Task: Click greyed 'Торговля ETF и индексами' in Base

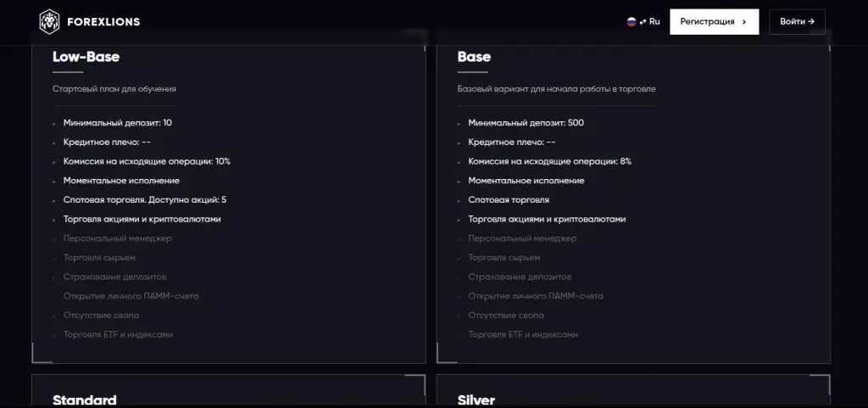Action: coord(523,334)
